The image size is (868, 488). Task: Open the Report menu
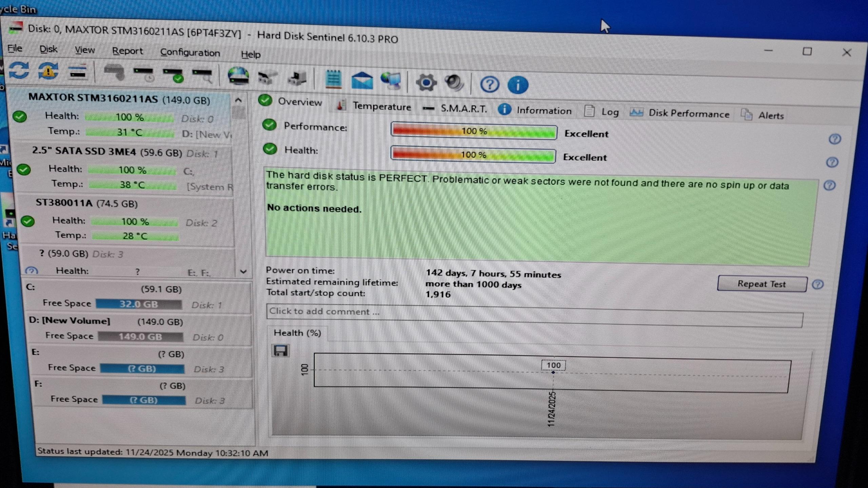pyautogui.click(x=127, y=51)
